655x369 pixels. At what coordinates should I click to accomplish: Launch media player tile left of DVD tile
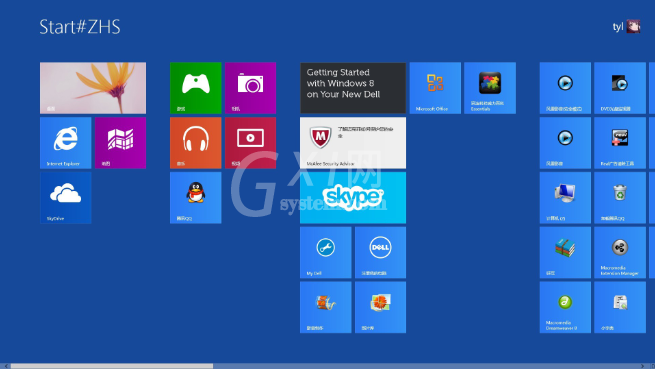point(565,88)
